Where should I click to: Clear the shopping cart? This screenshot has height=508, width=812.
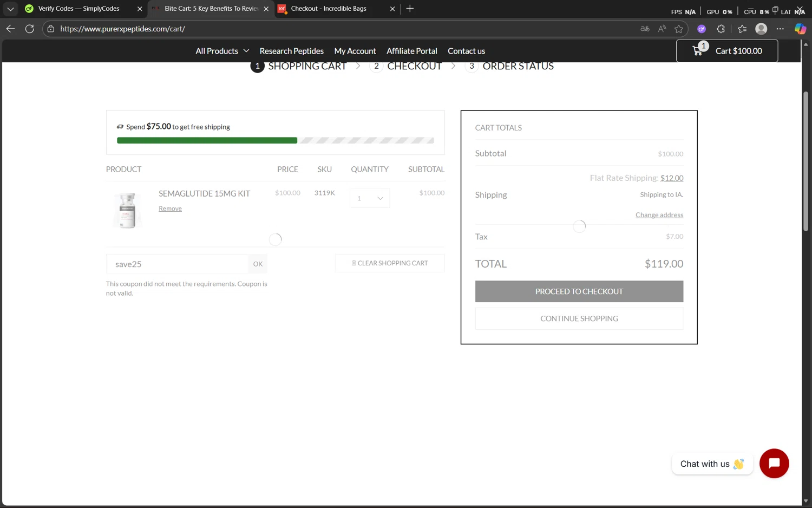click(390, 263)
